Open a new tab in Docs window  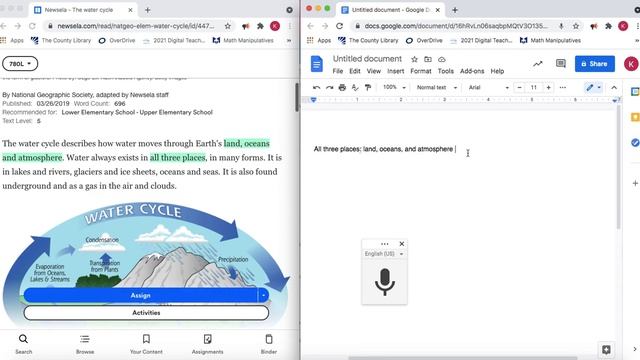455,10
